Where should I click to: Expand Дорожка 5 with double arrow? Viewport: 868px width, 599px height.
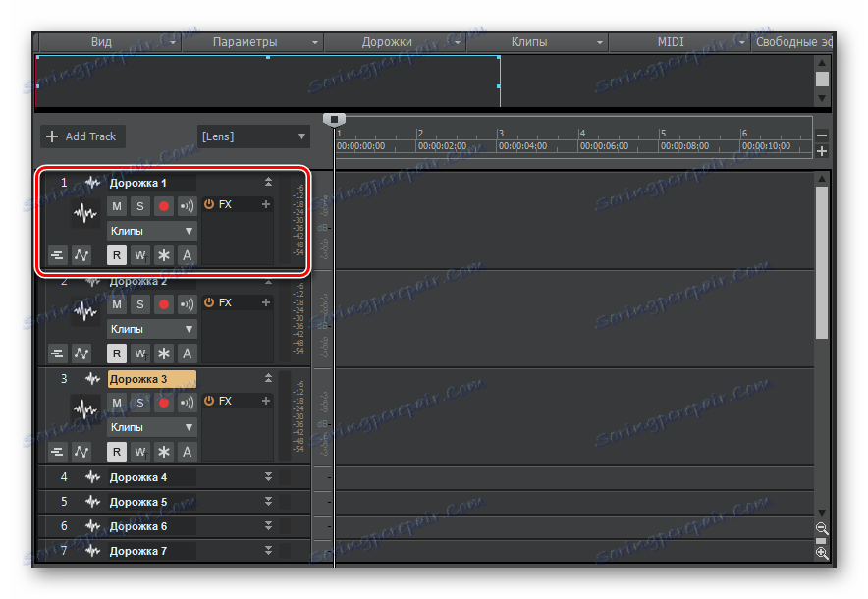pos(268,501)
